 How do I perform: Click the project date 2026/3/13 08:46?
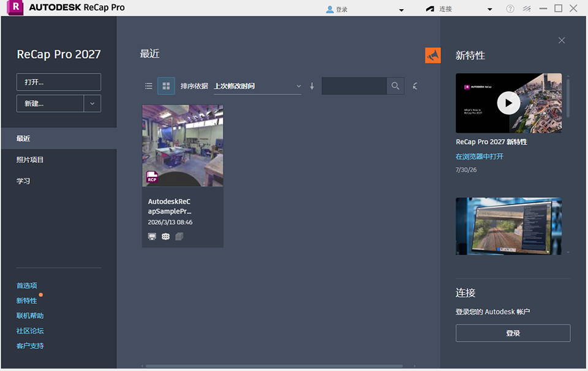(x=170, y=222)
